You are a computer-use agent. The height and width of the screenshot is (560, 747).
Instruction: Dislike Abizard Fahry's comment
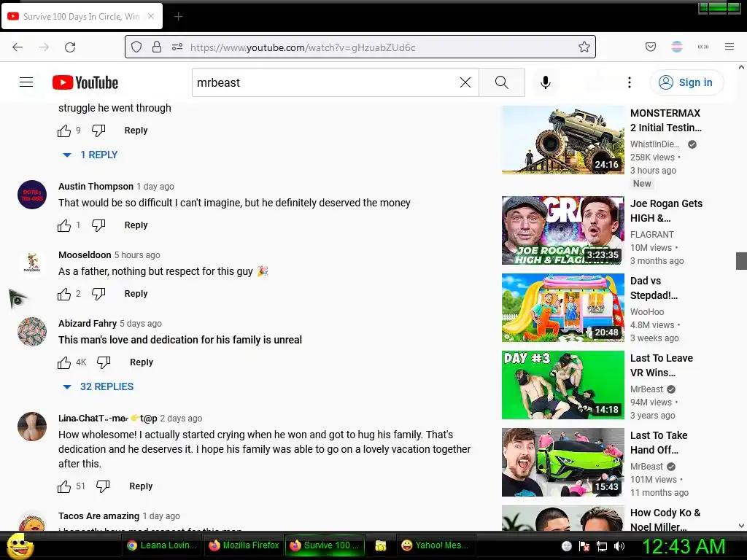tap(104, 362)
